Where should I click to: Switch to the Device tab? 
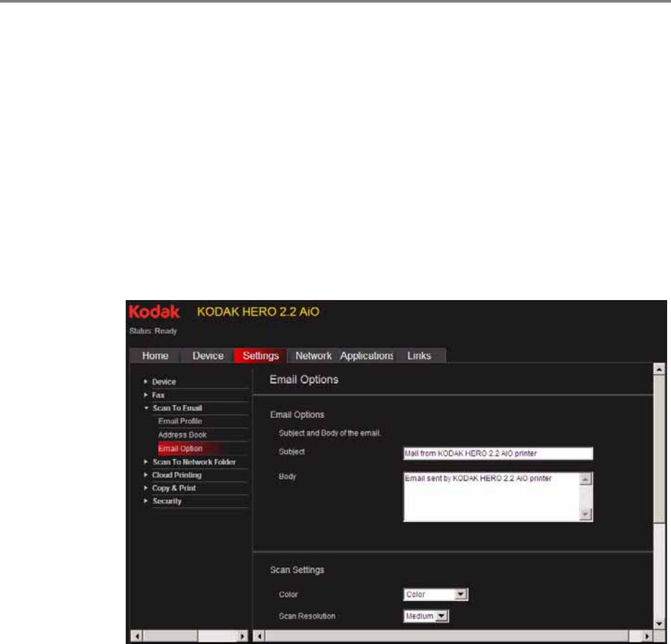pyautogui.click(x=208, y=356)
